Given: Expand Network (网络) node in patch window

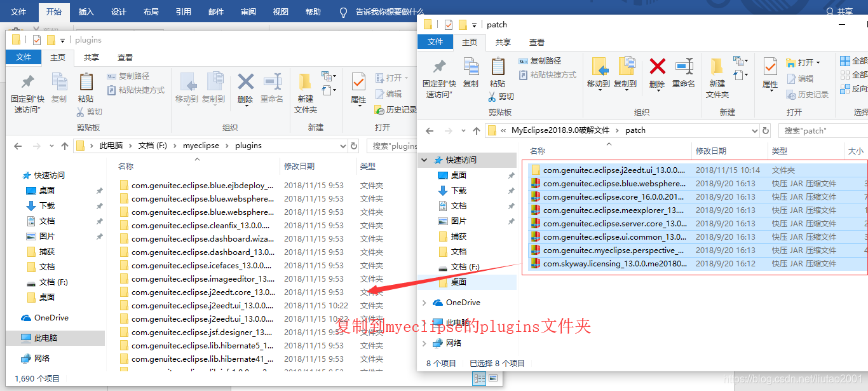Looking at the screenshot, I should pyautogui.click(x=424, y=343).
